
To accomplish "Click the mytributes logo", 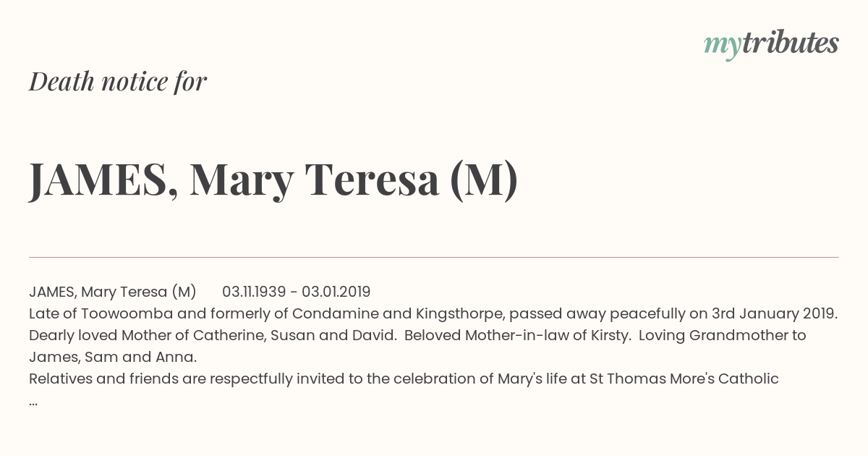I will [771, 44].
